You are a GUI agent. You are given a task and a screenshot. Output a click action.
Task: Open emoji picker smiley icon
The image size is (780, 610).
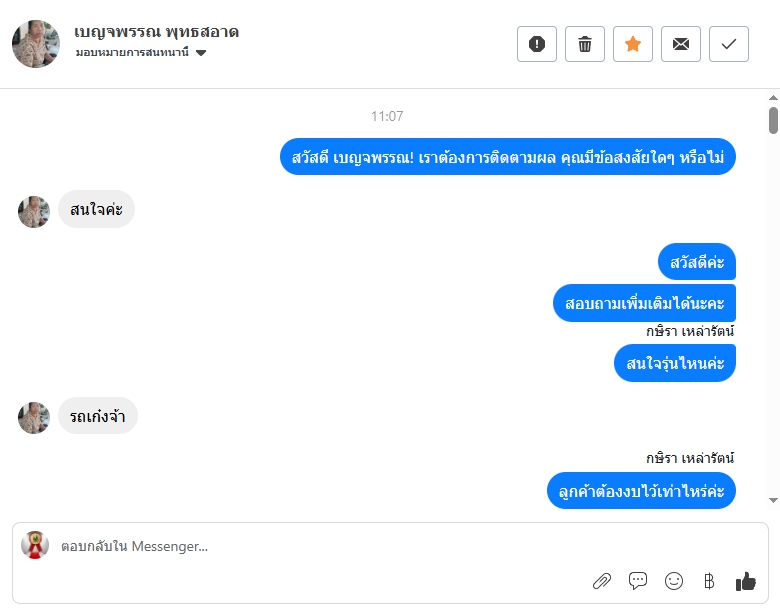click(674, 581)
